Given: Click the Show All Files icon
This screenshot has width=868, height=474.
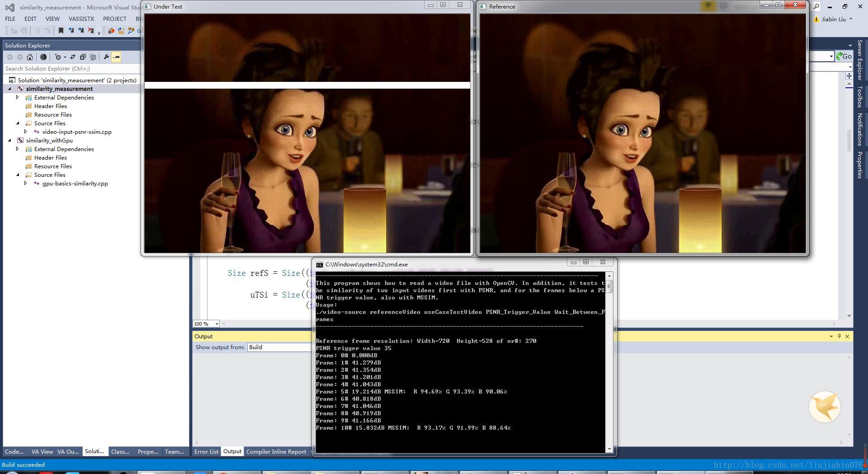Looking at the screenshot, I should (x=93, y=57).
